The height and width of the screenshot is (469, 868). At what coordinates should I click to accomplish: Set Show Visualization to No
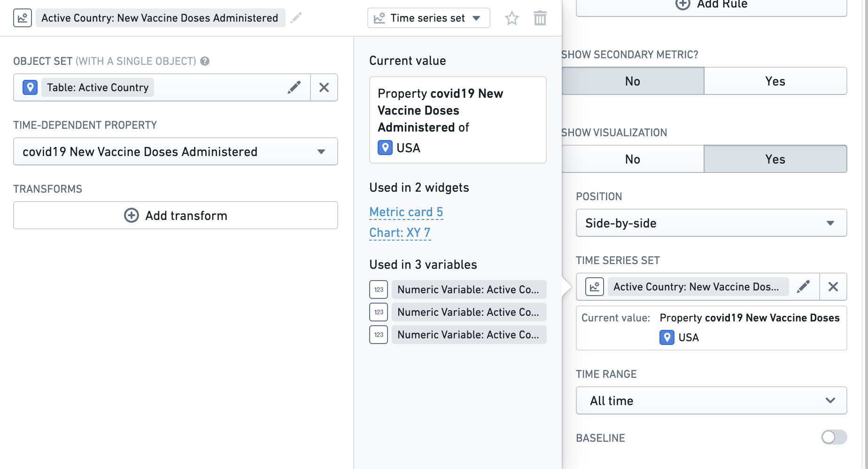coord(633,159)
